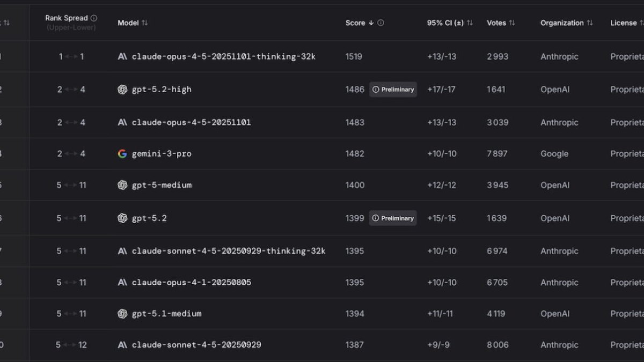Click info icon in gpt-5.2-high Preliminary badge

click(376, 90)
